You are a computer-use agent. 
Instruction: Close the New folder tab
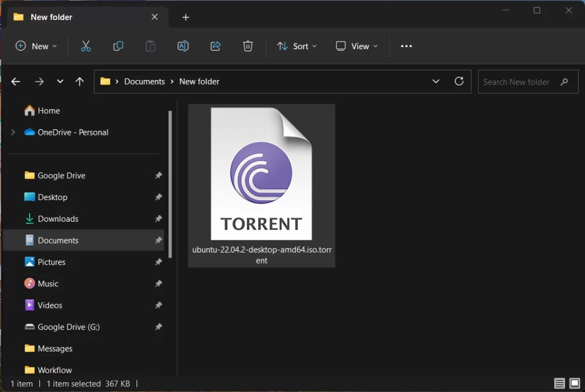(x=154, y=17)
